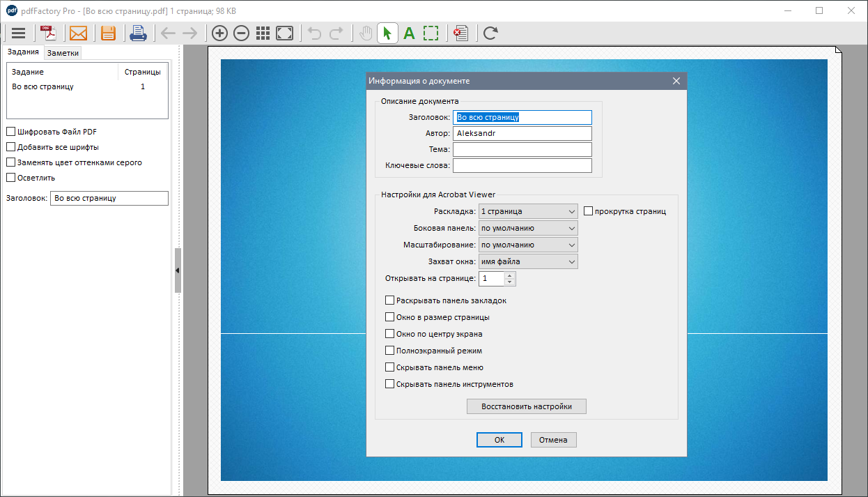Open the Боковая панель dropdown
Viewport: 868px width, 497px height.
528,228
